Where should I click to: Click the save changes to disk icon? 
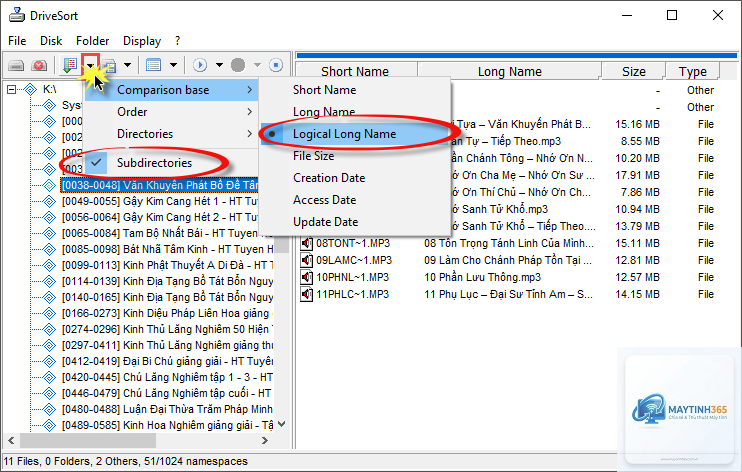(x=109, y=65)
